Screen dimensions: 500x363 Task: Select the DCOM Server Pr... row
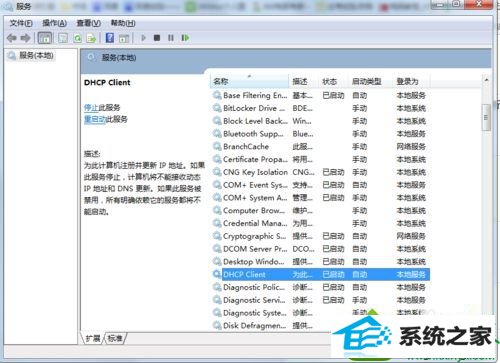(321, 249)
